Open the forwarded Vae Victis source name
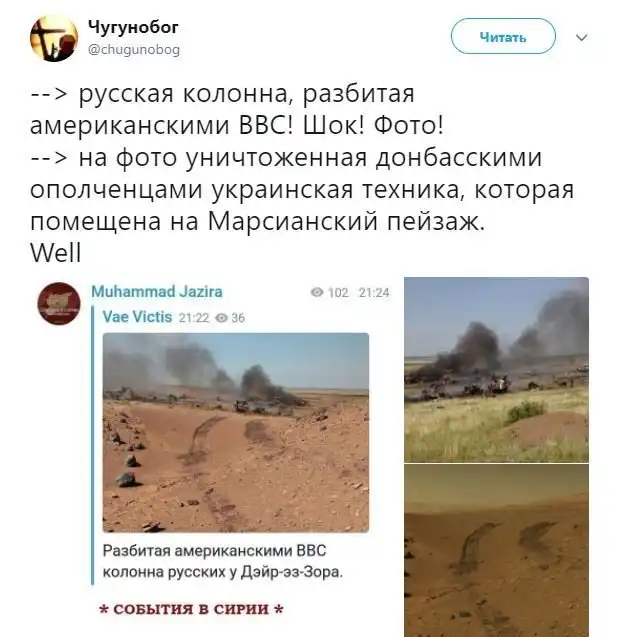 137,317
